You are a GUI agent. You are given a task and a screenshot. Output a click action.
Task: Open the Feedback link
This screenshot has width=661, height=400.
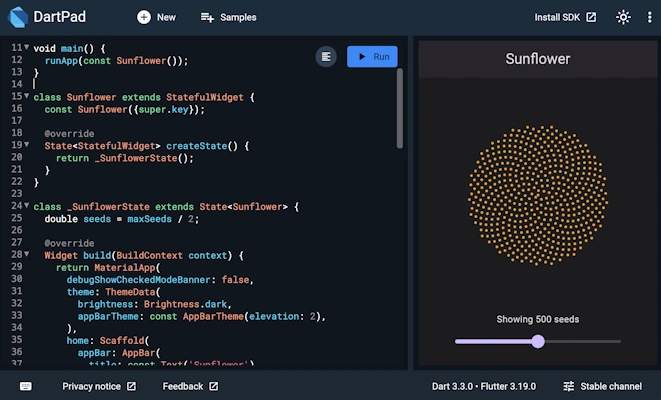coord(191,386)
